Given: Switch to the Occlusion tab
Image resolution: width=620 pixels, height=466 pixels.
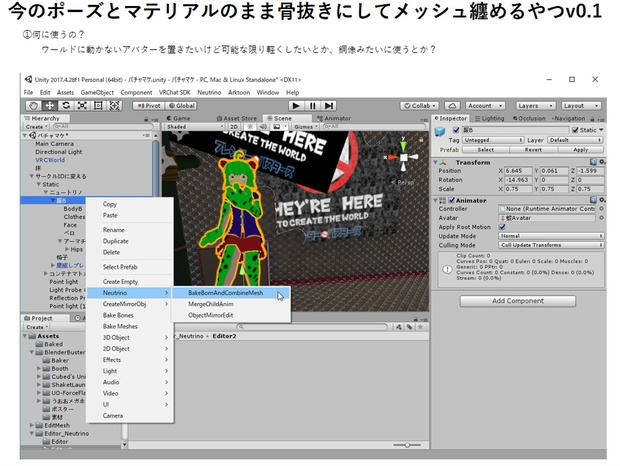Looking at the screenshot, I should pyautogui.click(x=529, y=118).
